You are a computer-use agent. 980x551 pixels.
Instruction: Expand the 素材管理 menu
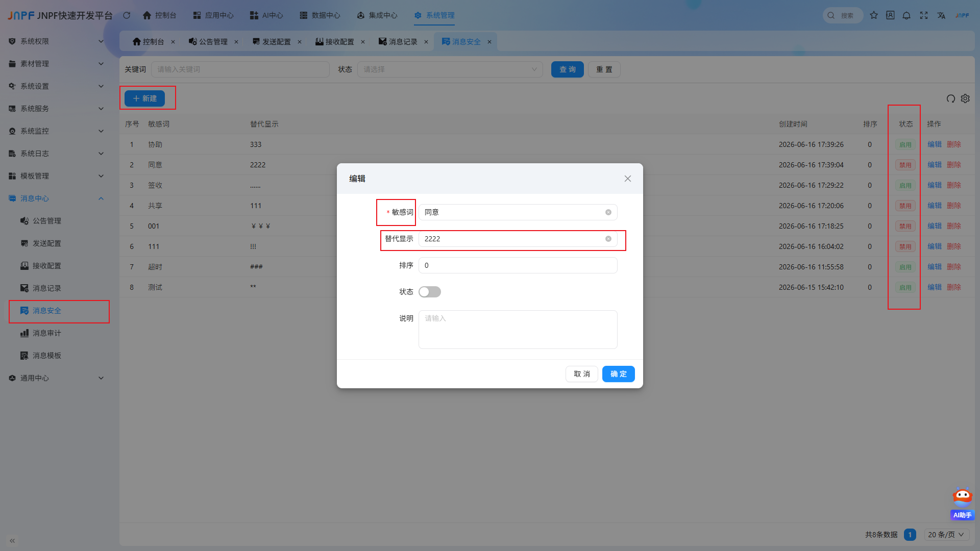(x=56, y=64)
